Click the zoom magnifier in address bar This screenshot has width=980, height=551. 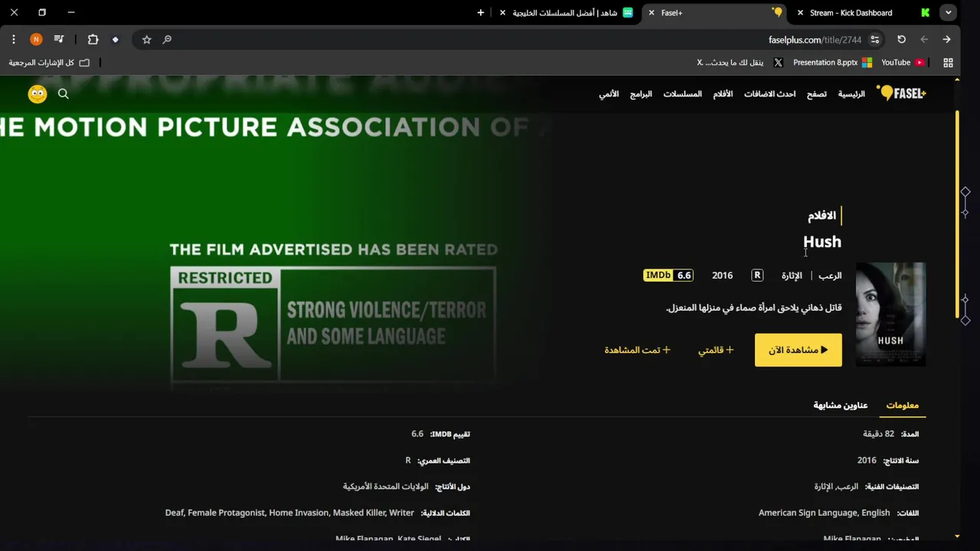167,40
